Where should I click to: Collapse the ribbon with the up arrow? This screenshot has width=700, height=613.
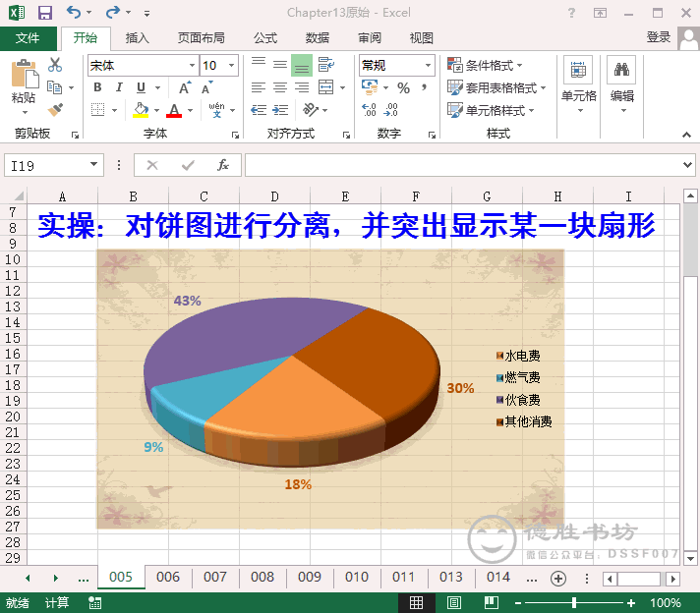pyautogui.click(x=686, y=135)
